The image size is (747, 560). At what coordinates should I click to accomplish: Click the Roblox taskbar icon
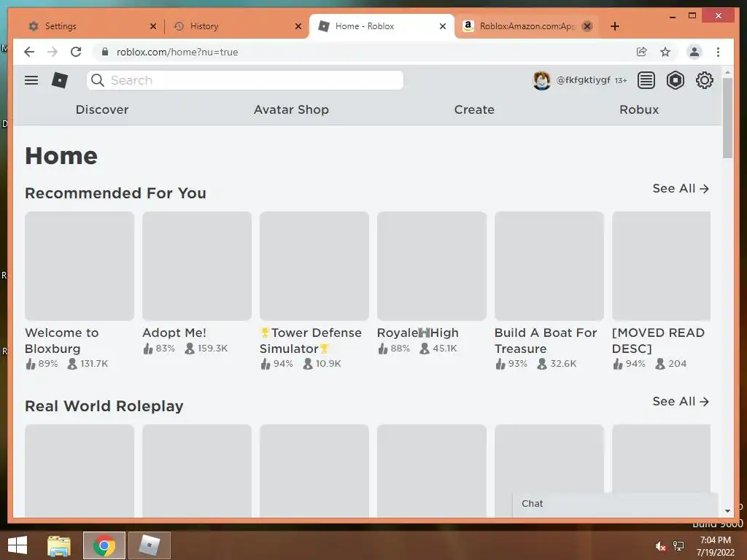point(149,545)
